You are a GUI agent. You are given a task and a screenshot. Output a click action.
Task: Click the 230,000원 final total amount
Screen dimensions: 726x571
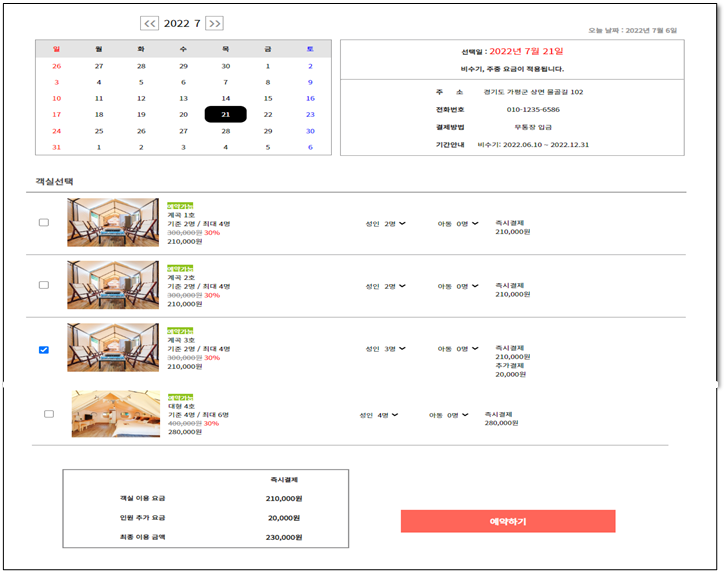click(x=284, y=537)
